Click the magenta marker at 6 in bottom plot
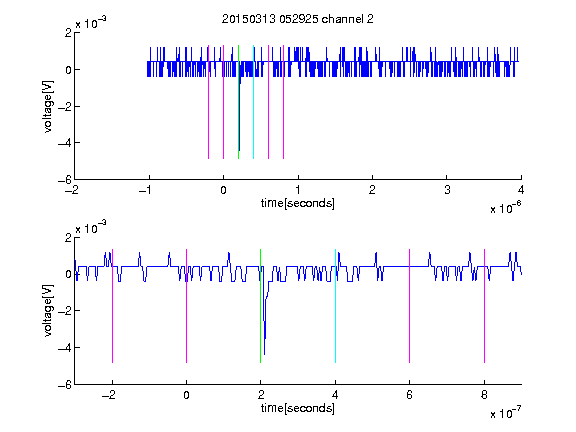Screen dimensions: 576x432 point(410,306)
